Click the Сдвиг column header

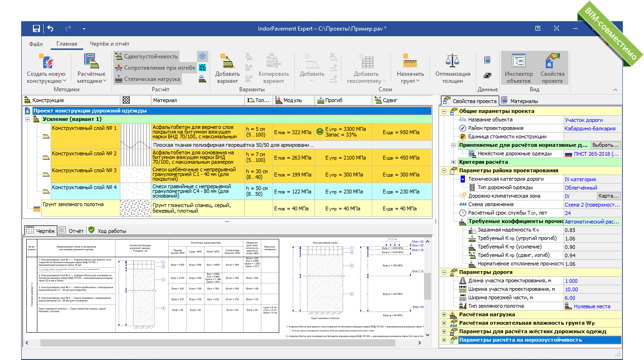coord(402,100)
